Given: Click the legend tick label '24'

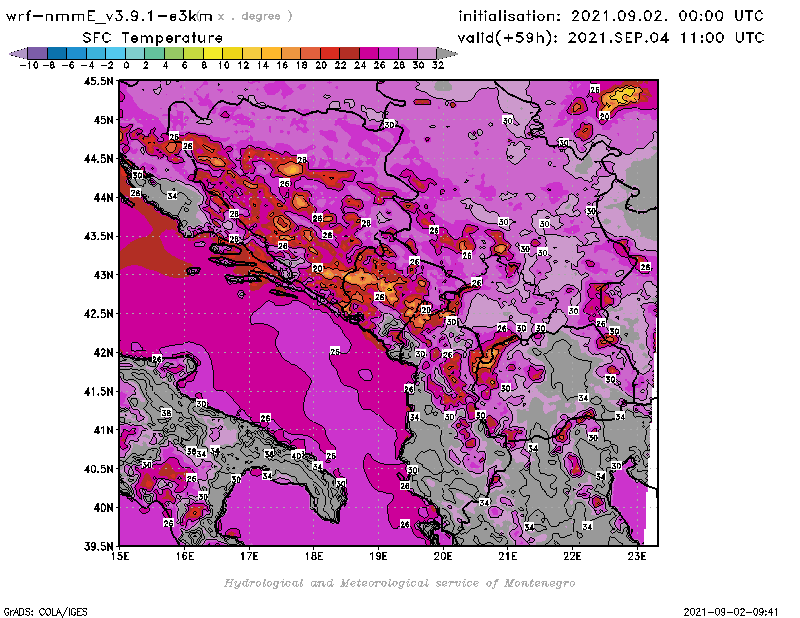Looking at the screenshot, I should tap(360, 65).
